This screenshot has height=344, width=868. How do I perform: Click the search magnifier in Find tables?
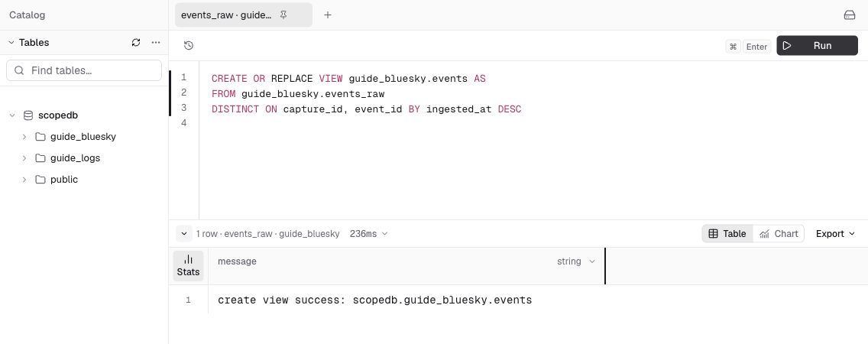point(19,70)
